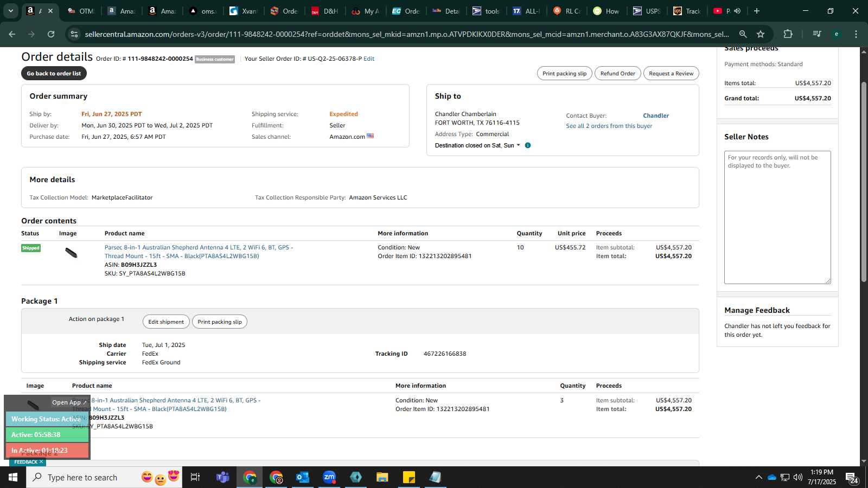This screenshot has height=488, width=868.
Task: Edit the Seller Order ID
Action: click(369, 59)
